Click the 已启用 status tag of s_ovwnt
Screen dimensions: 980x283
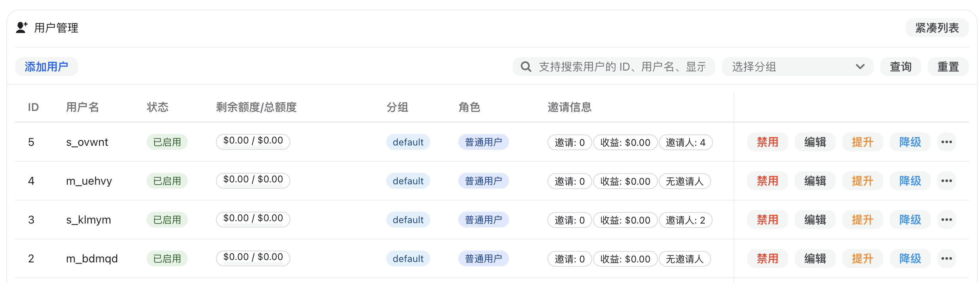pyautogui.click(x=167, y=142)
